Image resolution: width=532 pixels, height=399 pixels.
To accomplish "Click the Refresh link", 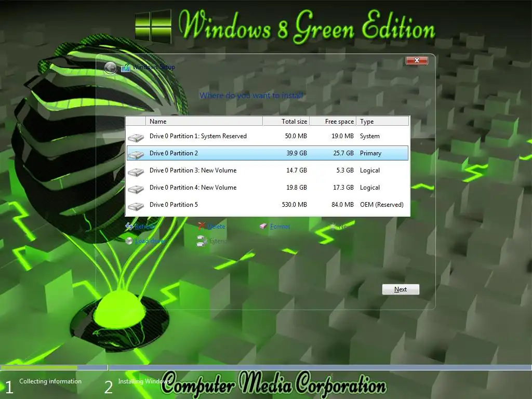I will 144,227.
